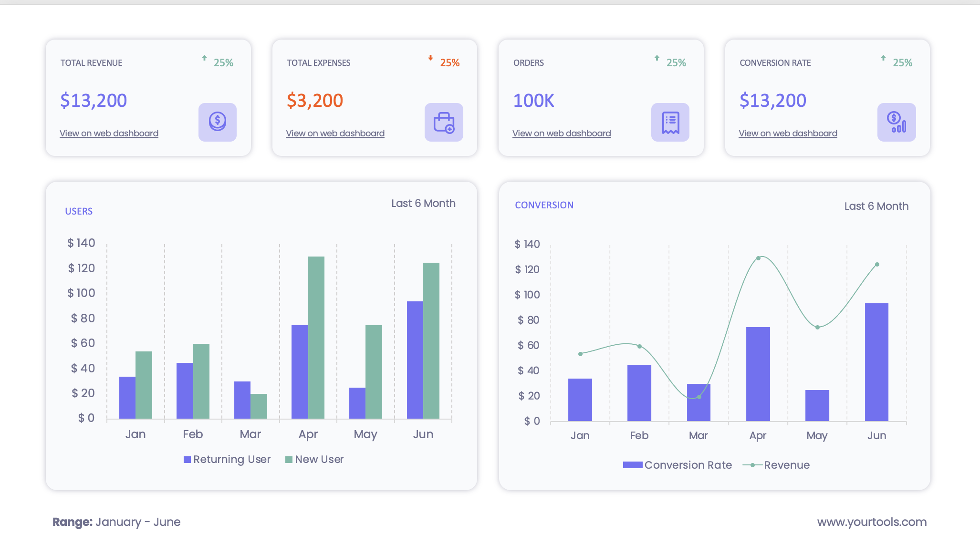Click the May revenue data point on line
Screen dimensions: 980x555
(817, 328)
